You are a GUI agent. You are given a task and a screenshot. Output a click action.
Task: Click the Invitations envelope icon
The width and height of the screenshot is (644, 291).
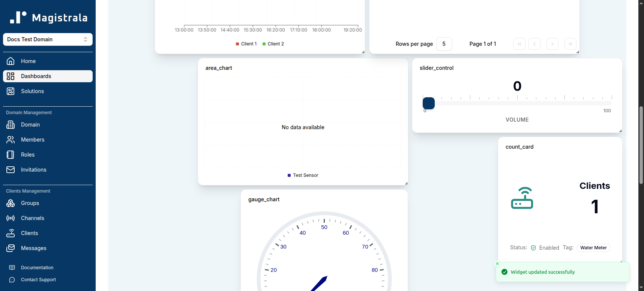pos(11,170)
